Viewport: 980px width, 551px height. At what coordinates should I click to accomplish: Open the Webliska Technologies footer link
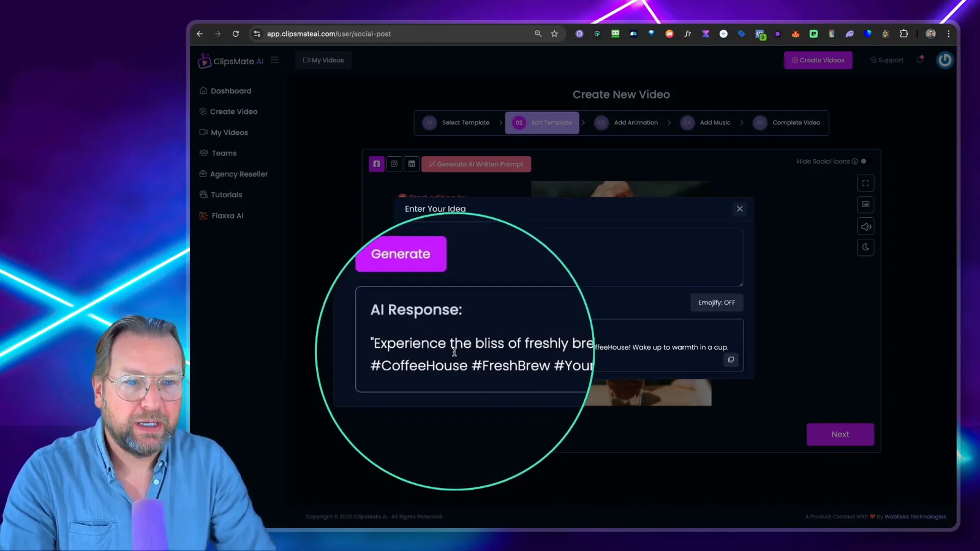(x=915, y=517)
